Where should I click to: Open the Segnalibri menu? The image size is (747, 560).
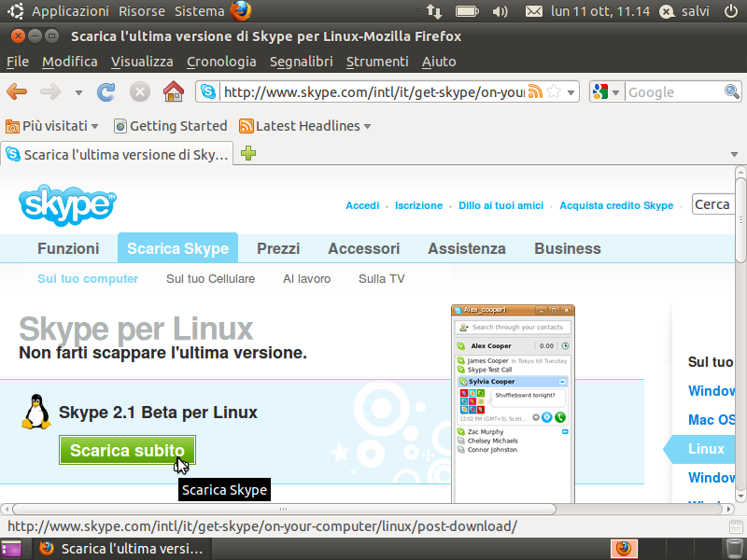pyautogui.click(x=301, y=62)
